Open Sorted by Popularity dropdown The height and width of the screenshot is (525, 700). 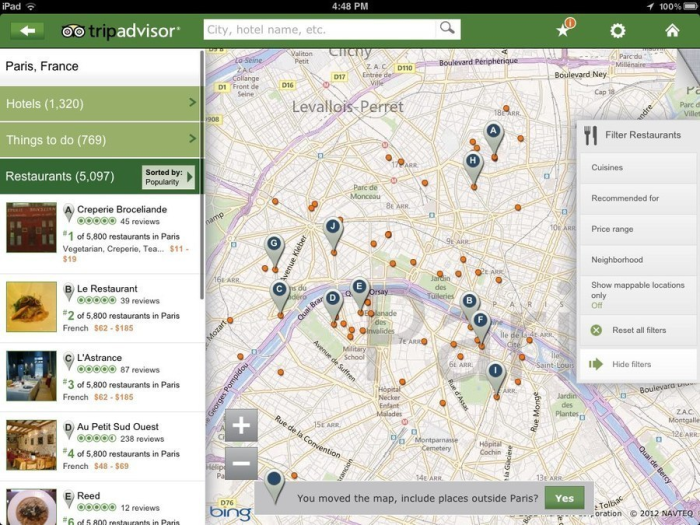click(x=168, y=177)
